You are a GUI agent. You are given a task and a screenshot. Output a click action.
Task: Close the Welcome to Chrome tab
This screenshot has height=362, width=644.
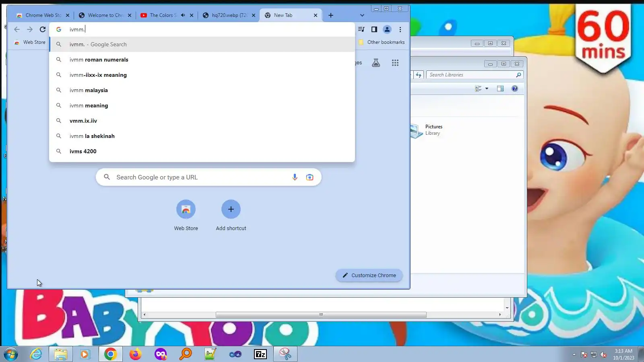[x=130, y=15]
